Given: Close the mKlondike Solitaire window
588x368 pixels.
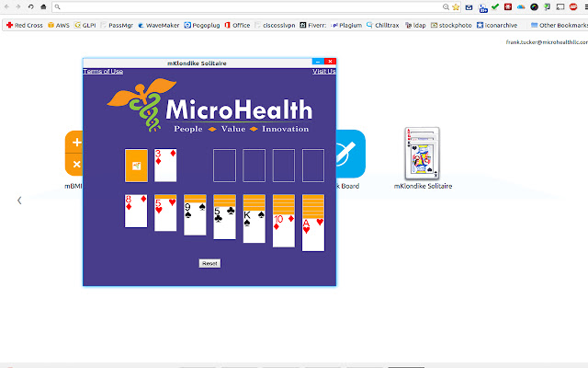Looking at the screenshot, I should [x=330, y=62].
